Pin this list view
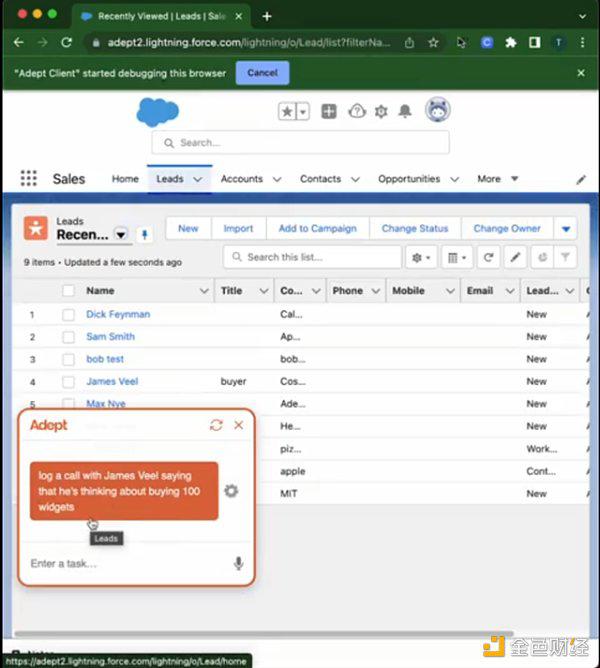The image size is (600, 668). [x=144, y=234]
